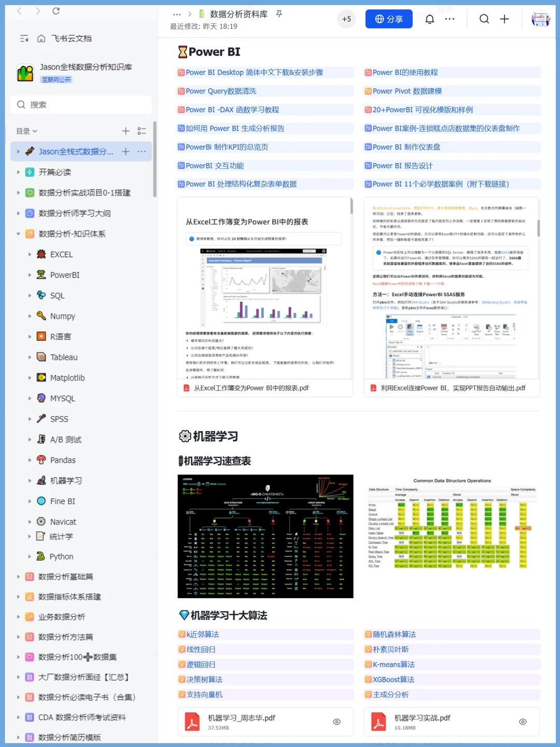Add subpage to Jason全栈式数据分 node
Viewport: 560px width, 747px height.
point(125,151)
